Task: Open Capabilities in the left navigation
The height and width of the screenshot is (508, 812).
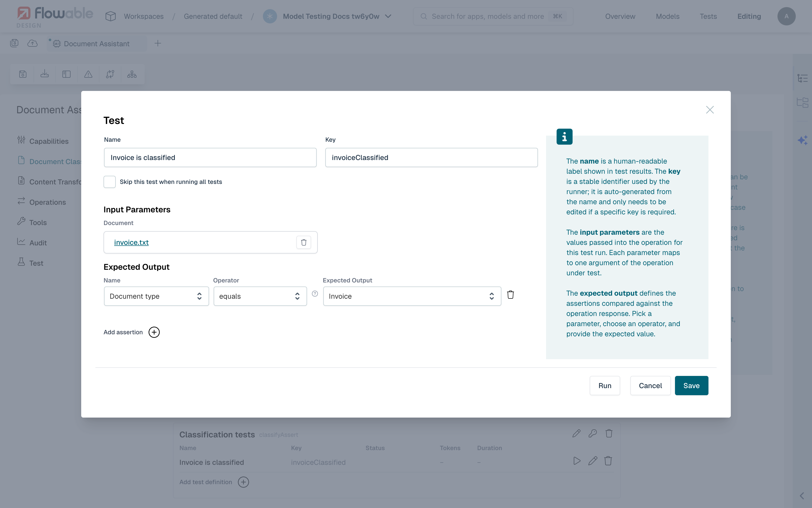Action: point(43,141)
